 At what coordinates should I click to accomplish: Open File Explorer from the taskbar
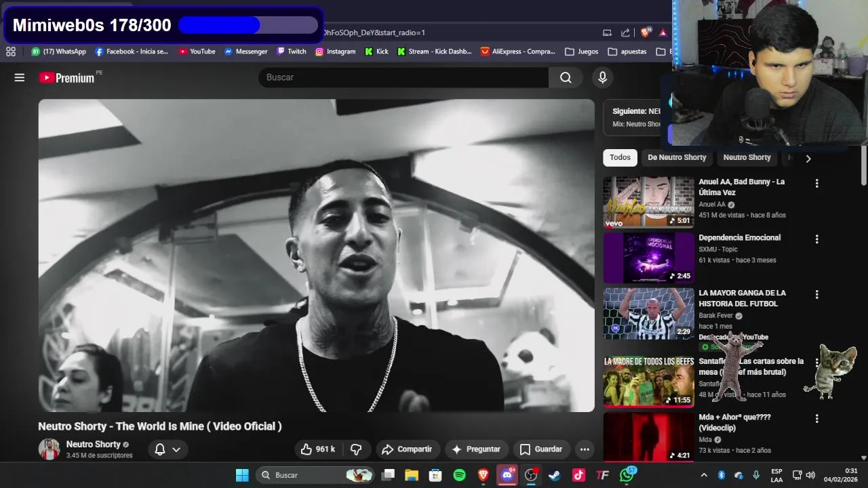412,475
